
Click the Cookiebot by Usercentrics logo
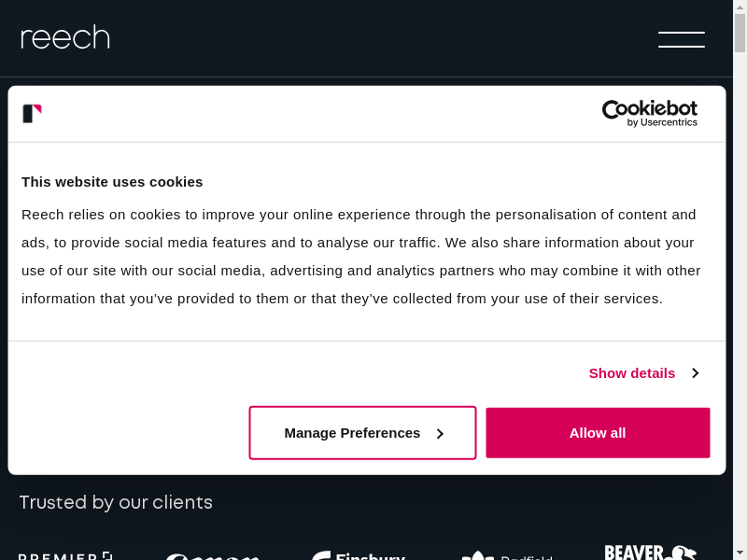(649, 113)
